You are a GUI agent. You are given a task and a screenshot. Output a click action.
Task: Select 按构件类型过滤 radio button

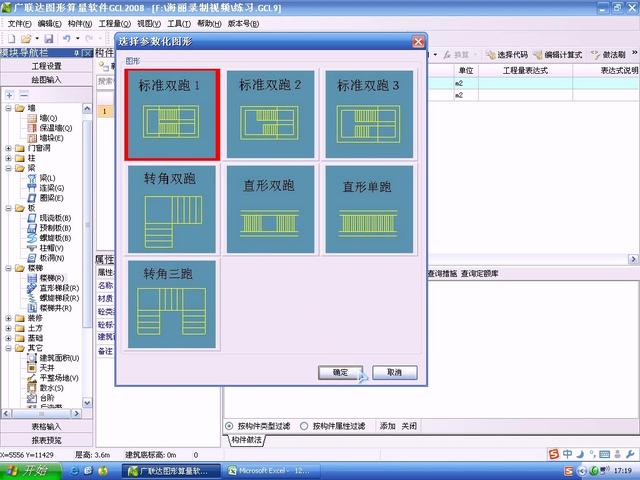[x=231, y=425]
